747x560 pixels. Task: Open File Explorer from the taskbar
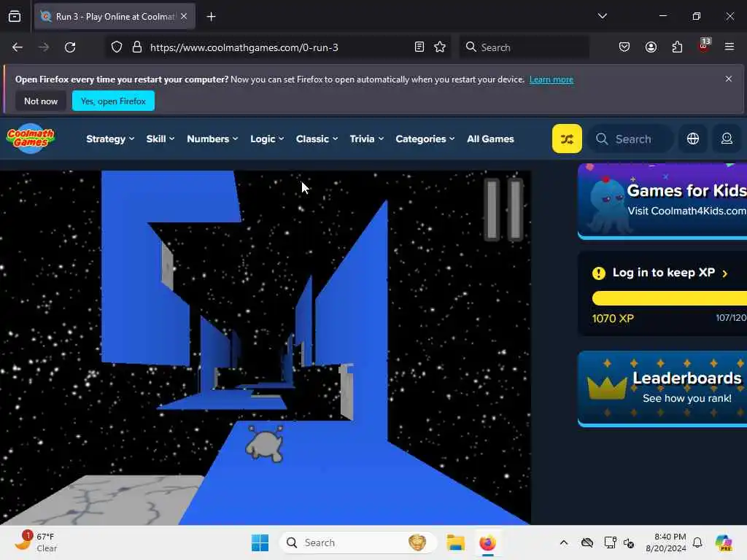click(x=455, y=542)
